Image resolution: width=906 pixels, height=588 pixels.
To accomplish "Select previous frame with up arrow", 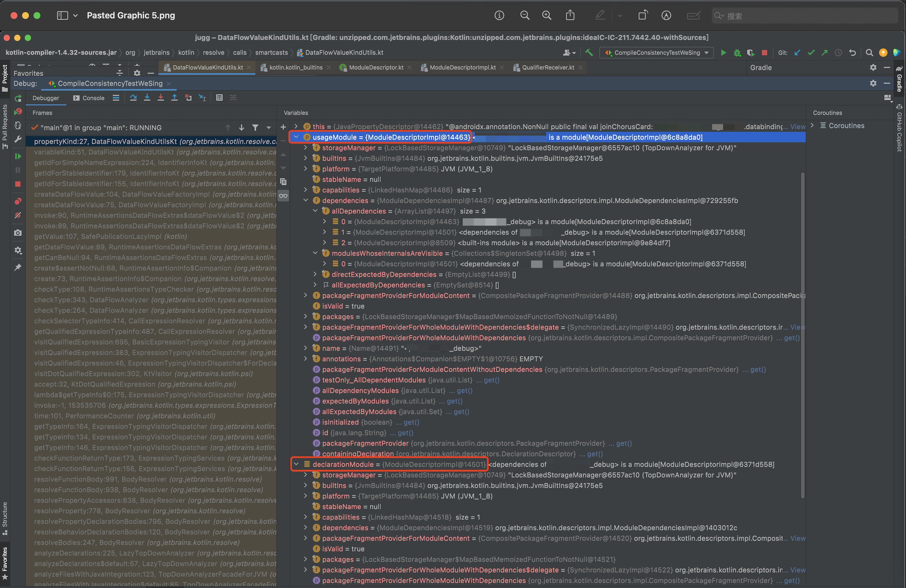I will pos(228,128).
